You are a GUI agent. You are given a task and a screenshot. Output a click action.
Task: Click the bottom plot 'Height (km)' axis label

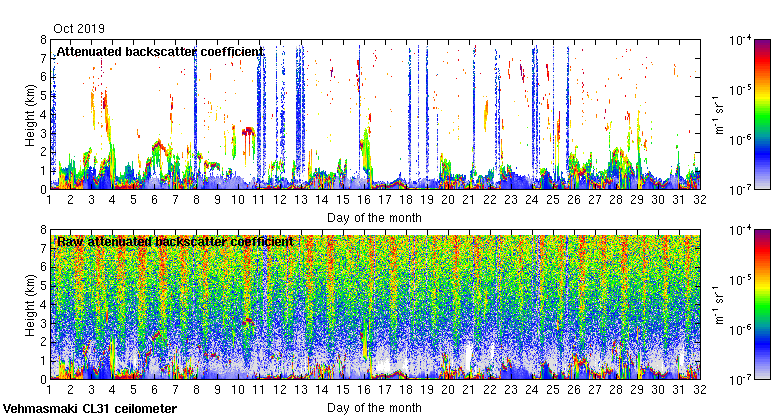click(x=30, y=305)
